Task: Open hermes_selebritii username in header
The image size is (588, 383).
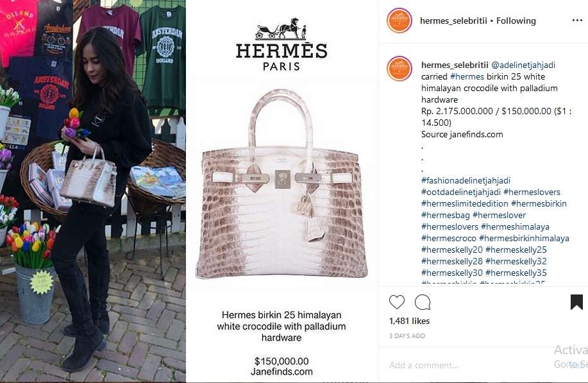Action: (453, 21)
